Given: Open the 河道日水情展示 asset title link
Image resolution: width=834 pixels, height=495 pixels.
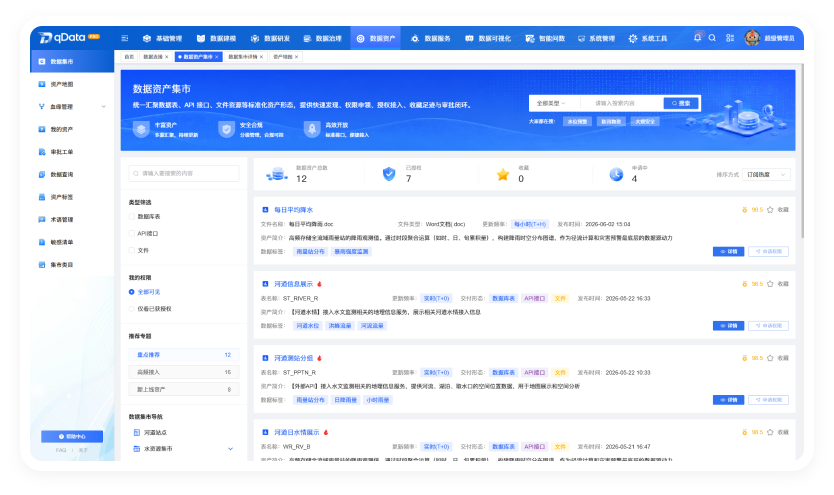Looking at the screenshot, I should pos(297,432).
